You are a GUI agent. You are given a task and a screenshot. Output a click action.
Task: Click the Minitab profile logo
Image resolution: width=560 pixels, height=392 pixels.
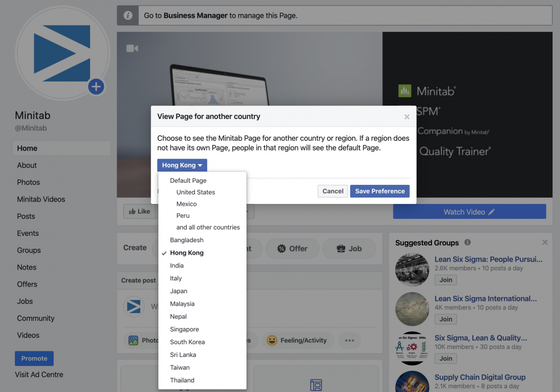pos(62,53)
